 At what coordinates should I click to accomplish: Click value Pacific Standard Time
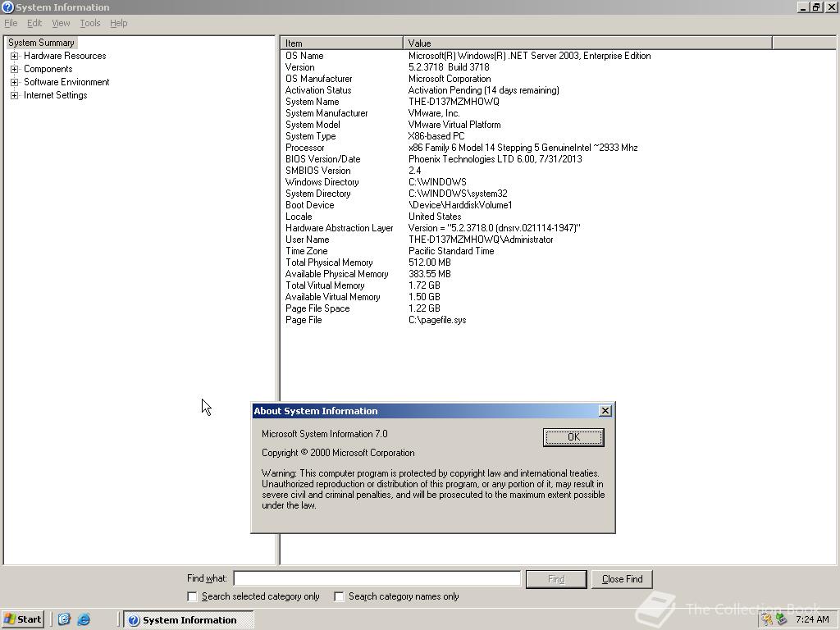(451, 251)
